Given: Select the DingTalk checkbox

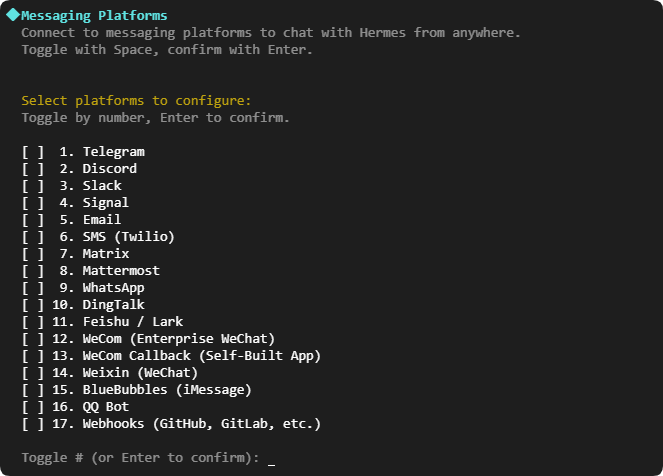Looking at the screenshot, I should coord(33,305).
